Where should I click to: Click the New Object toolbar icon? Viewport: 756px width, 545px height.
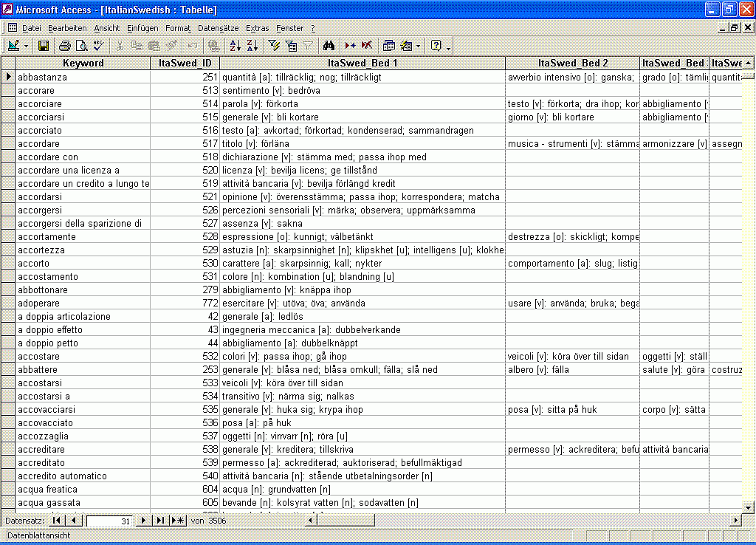(x=407, y=46)
